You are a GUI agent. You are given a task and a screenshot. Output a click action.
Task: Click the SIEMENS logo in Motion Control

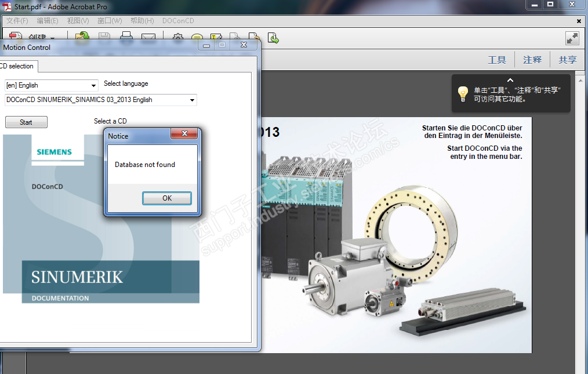54,152
